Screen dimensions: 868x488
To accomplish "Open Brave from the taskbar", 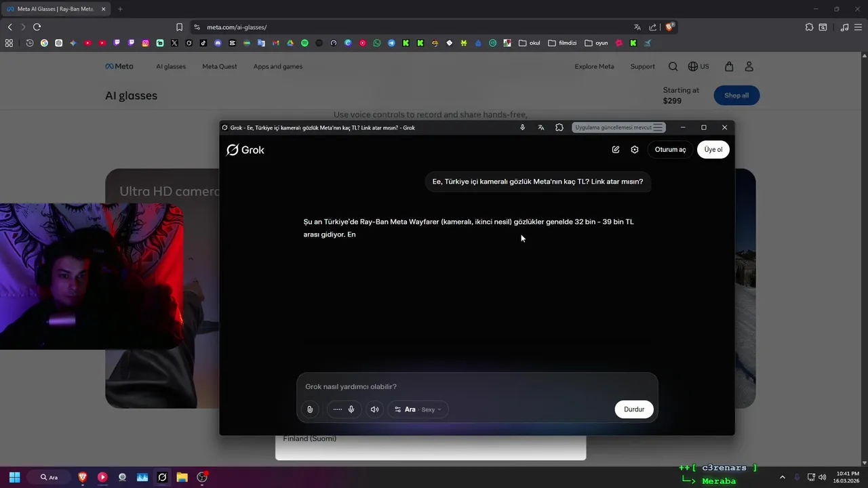I will [x=83, y=477].
